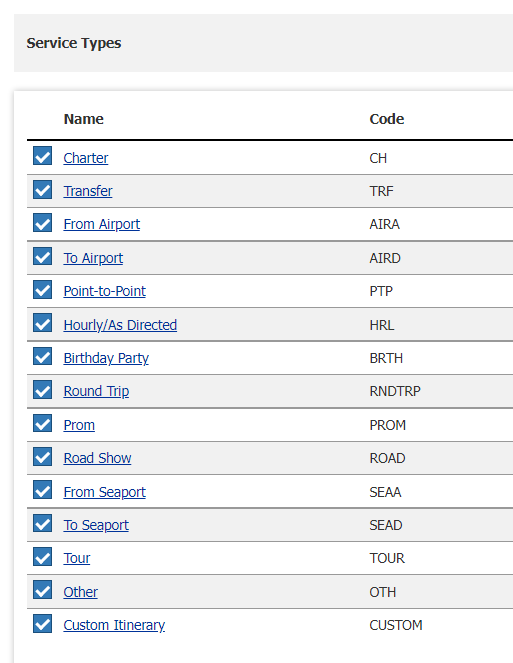Click the From Seaport link

coord(104,492)
